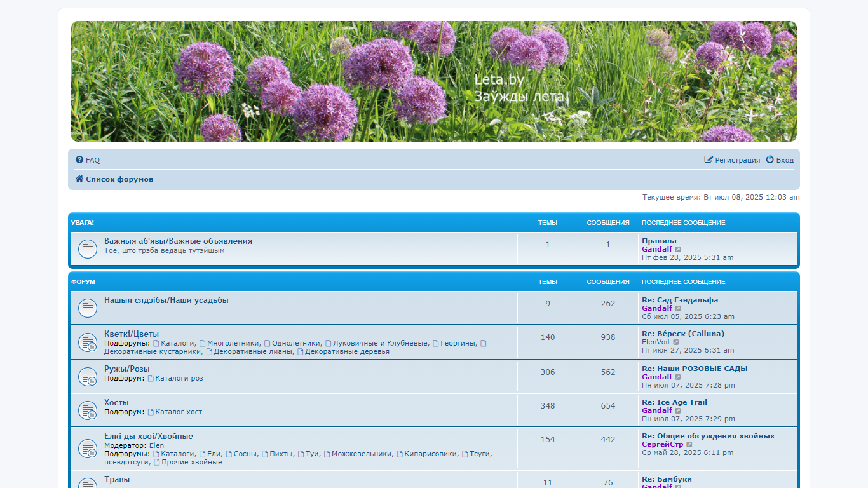
Task: Open subforum Кипарисовики
Action: [430, 454]
